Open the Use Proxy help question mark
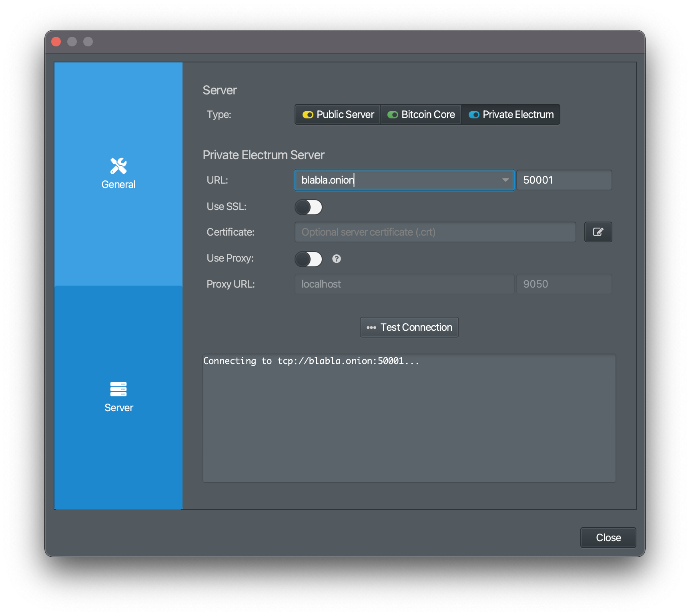The width and height of the screenshot is (690, 616). click(337, 259)
